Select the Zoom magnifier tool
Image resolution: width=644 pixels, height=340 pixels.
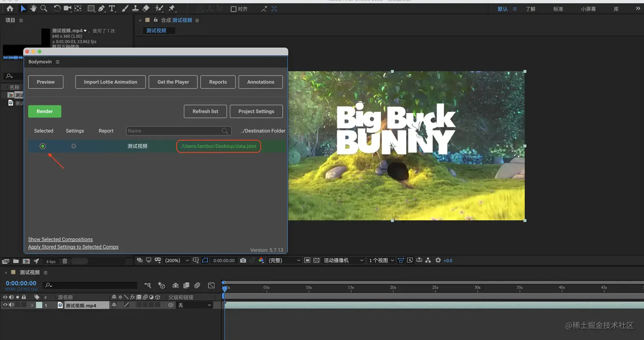click(x=43, y=9)
